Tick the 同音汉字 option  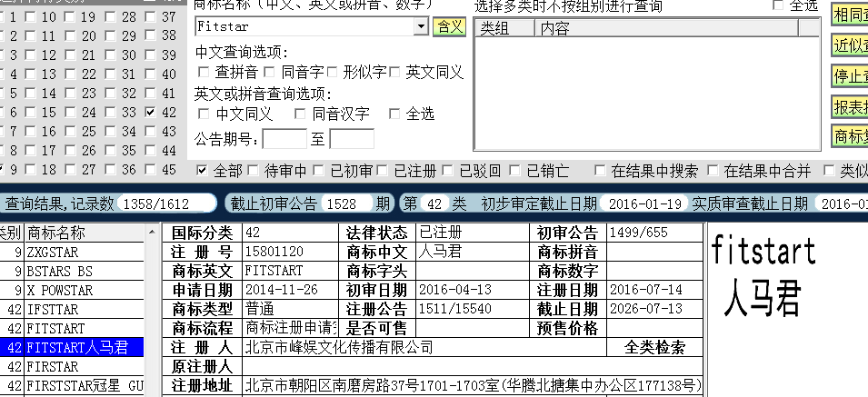pyautogui.click(x=300, y=114)
